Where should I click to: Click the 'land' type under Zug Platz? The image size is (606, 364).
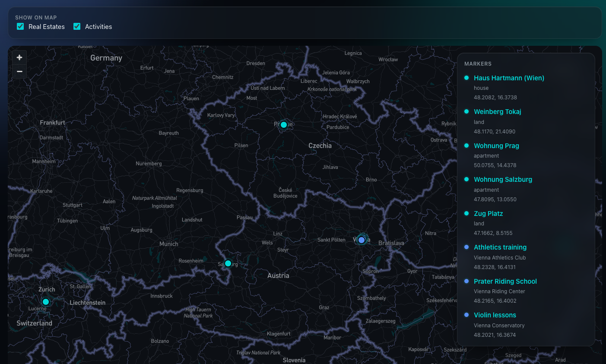point(479,224)
